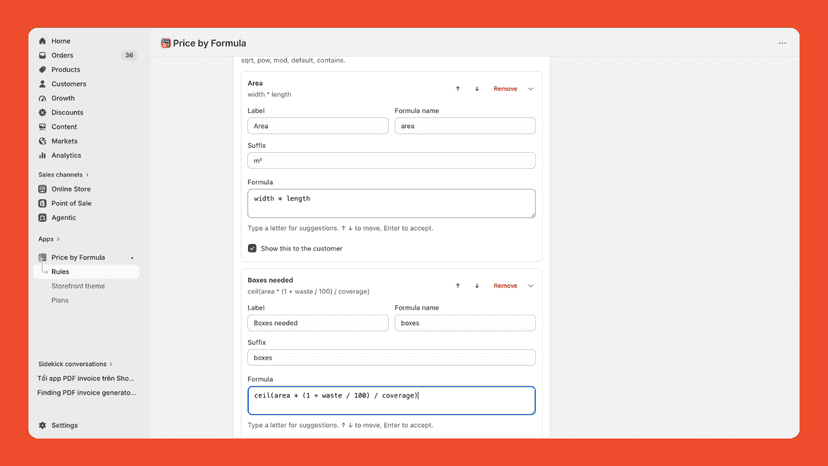Toggle Show this to the customer checkbox

(252, 248)
